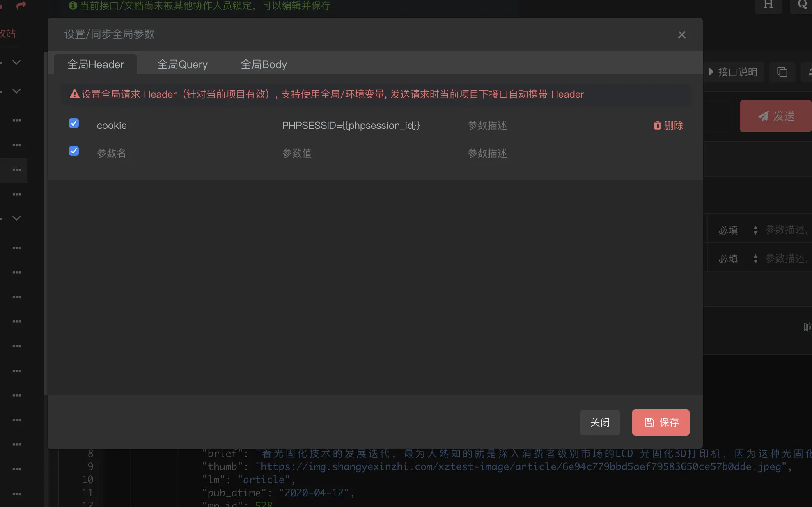The width and height of the screenshot is (812, 507).
Task: Switch to the 全局Query tab
Action: (182, 64)
